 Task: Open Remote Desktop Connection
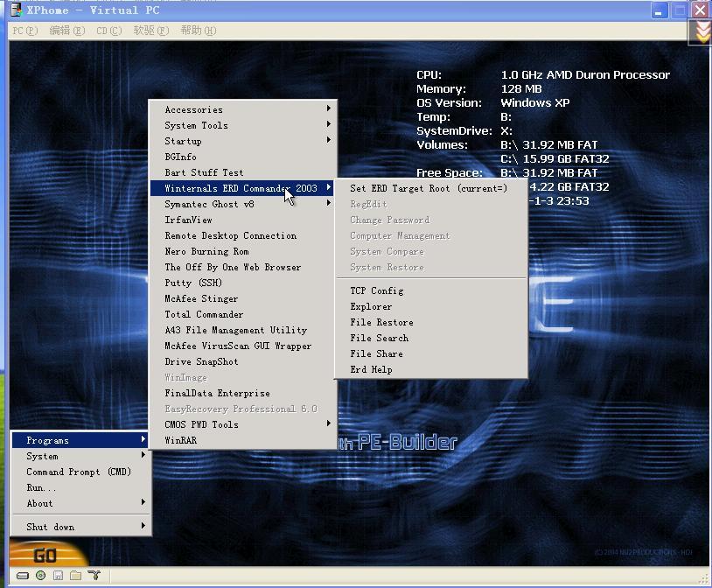243,235
